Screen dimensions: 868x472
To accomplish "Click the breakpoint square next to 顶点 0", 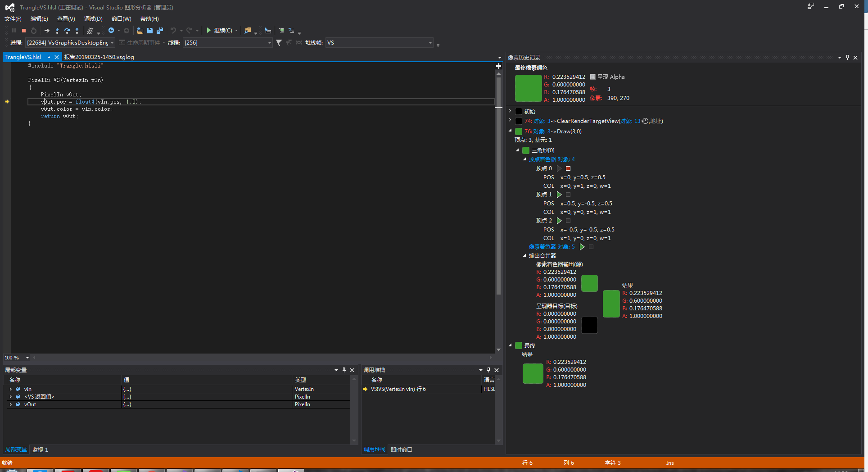I will [x=568, y=168].
